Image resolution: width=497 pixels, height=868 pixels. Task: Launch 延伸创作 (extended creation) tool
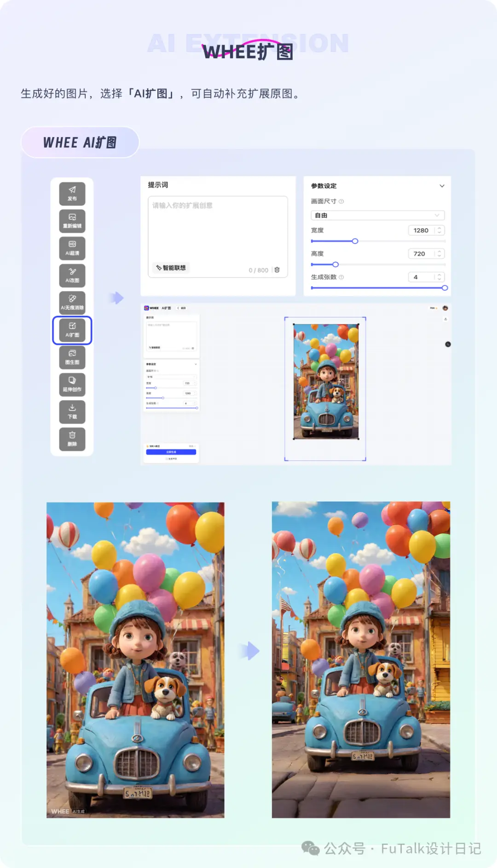tap(72, 384)
